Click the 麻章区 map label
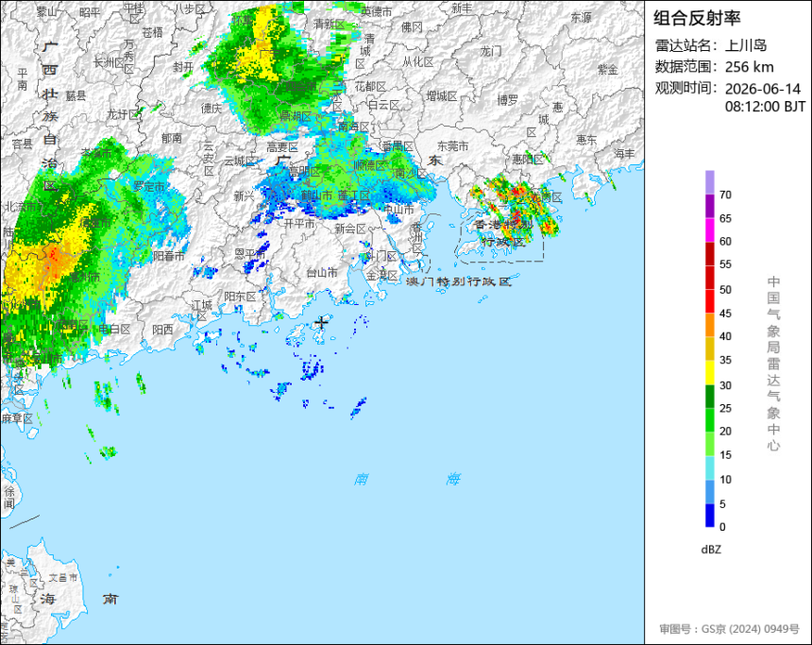 pos(17,418)
